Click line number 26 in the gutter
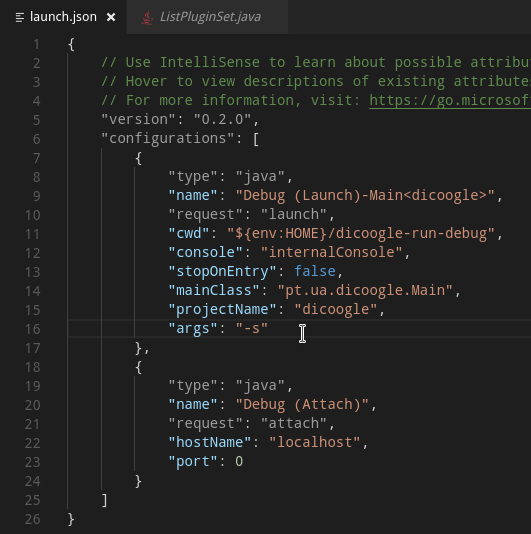This screenshot has width=531, height=534. (x=33, y=519)
